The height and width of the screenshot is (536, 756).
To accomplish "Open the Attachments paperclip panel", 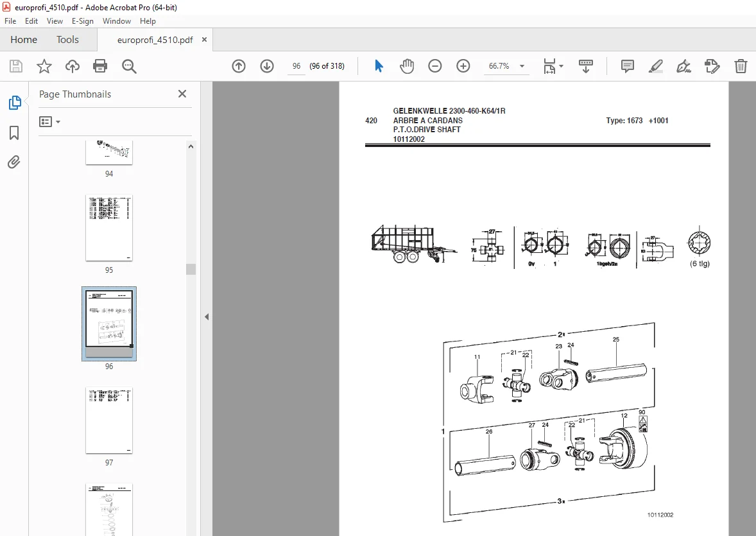I will click(x=14, y=162).
